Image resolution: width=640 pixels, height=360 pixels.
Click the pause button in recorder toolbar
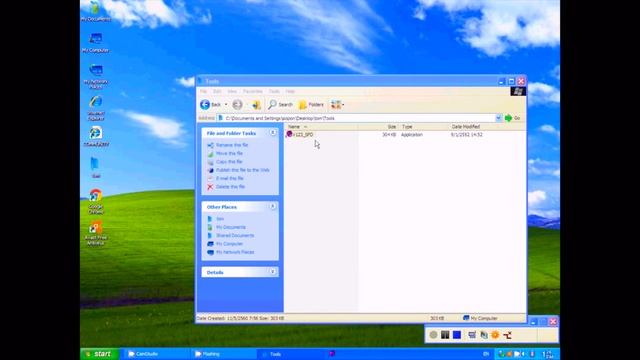coord(445,335)
